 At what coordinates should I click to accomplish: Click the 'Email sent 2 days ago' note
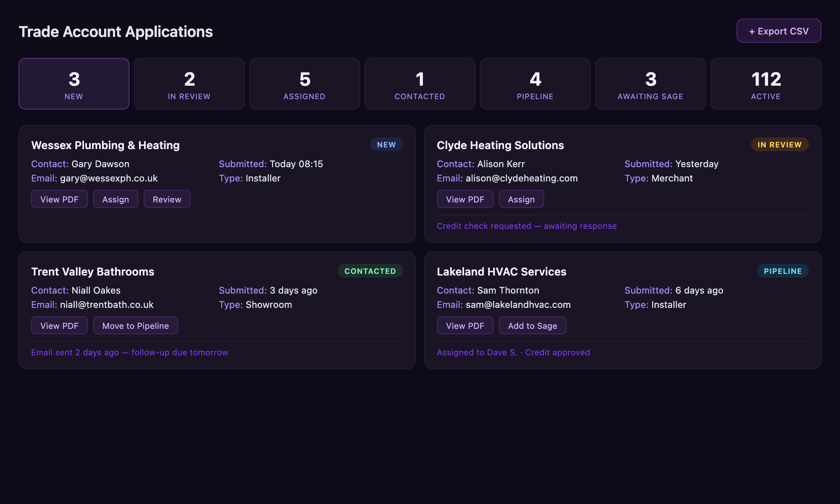pos(130,352)
